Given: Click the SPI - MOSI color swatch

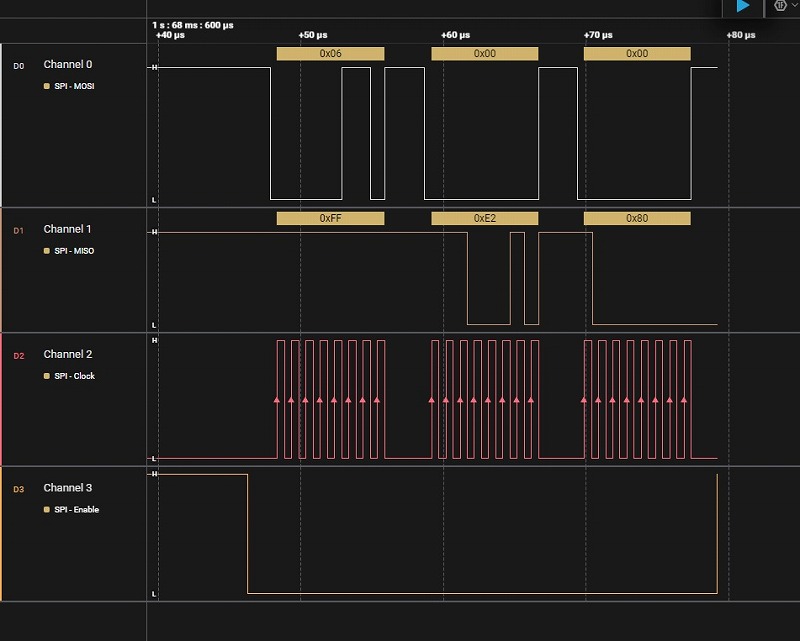Looking at the screenshot, I should point(46,87).
